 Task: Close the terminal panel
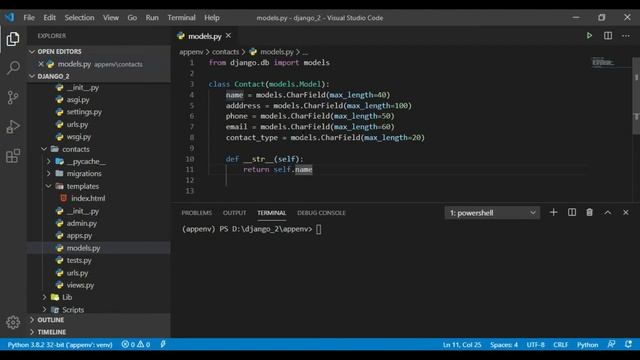[x=626, y=213]
